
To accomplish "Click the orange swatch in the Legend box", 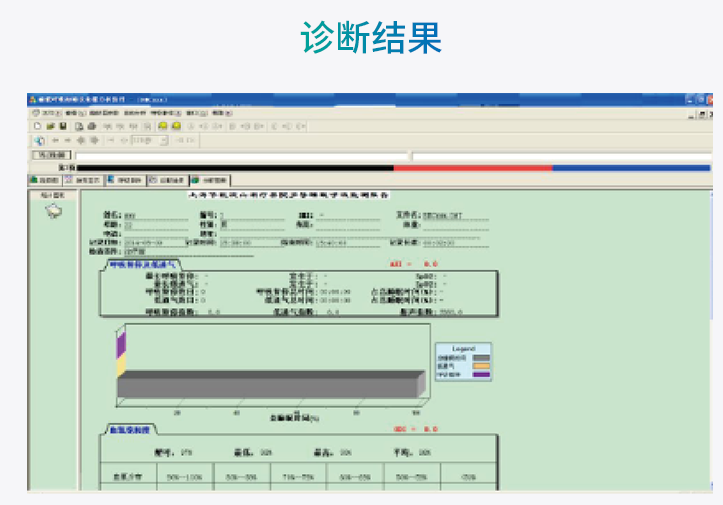I will coord(481,366).
